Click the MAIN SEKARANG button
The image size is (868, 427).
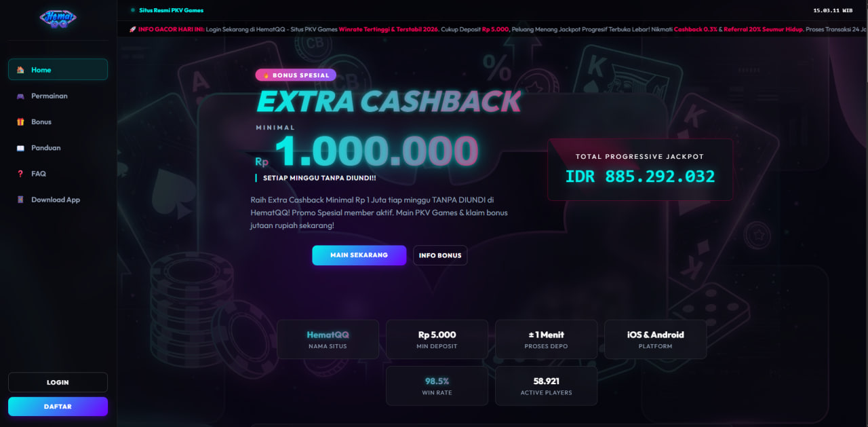[x=359, y=255]
